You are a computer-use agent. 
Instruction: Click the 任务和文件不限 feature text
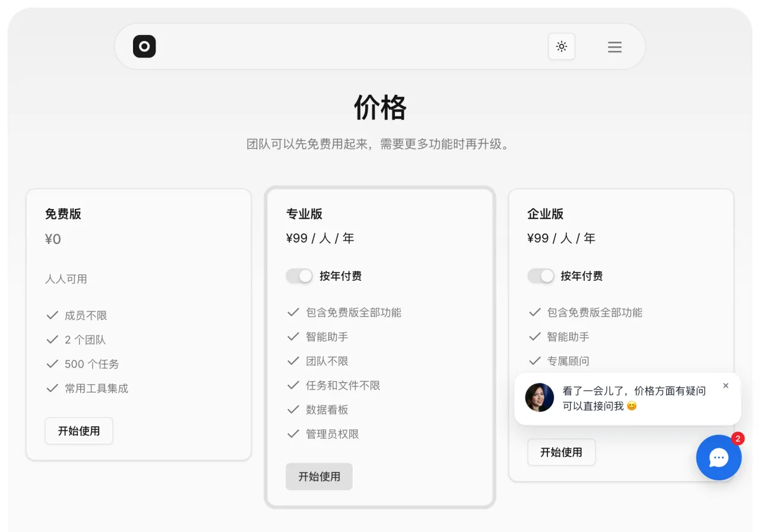point(343,385)
